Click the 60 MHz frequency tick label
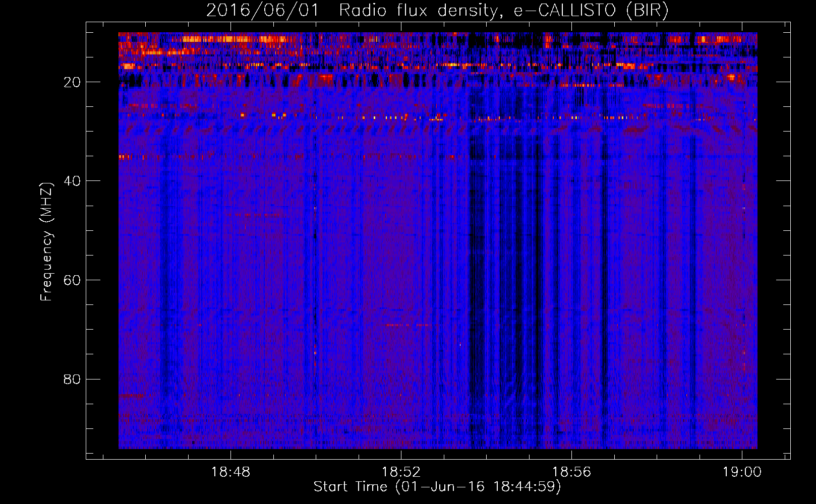The height and width of the screenshot is (504, 816). click(72, 280)
